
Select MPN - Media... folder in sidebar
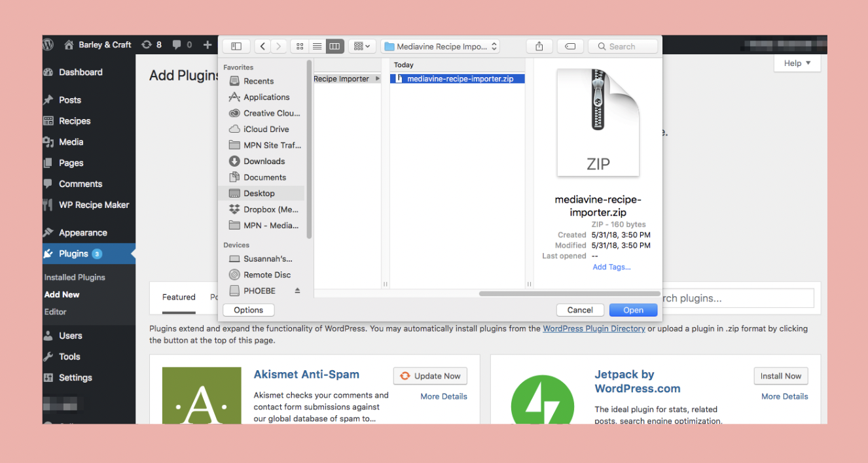pyautogui.click(x=271, y=225)
